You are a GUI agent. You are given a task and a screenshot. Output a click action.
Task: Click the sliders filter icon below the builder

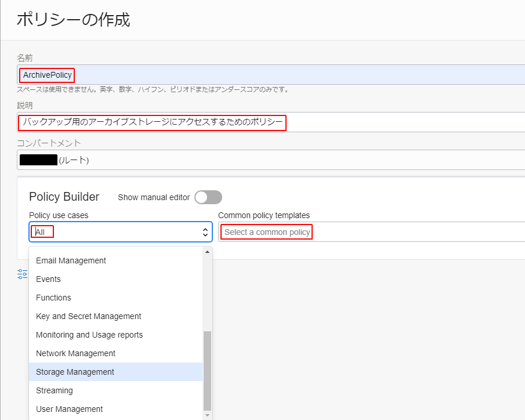[23, 274]
